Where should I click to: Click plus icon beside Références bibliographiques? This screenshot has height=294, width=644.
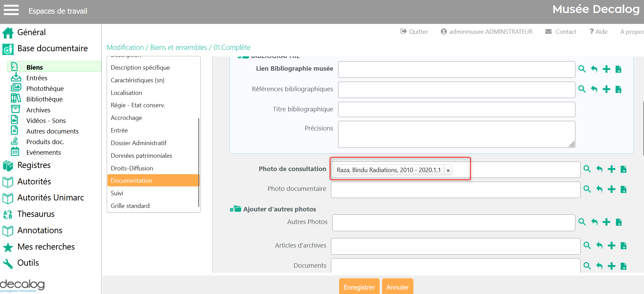[x=606, y=89]
